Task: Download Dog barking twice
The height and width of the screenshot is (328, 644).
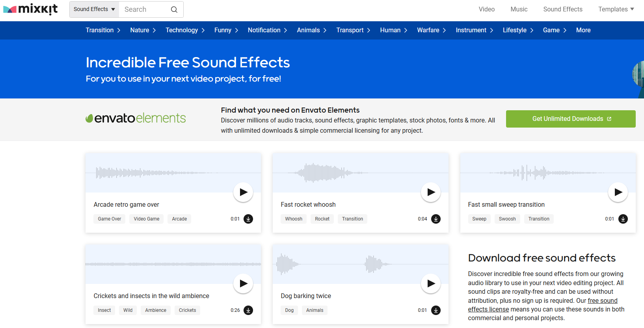Action: click(x=436, y=310)
